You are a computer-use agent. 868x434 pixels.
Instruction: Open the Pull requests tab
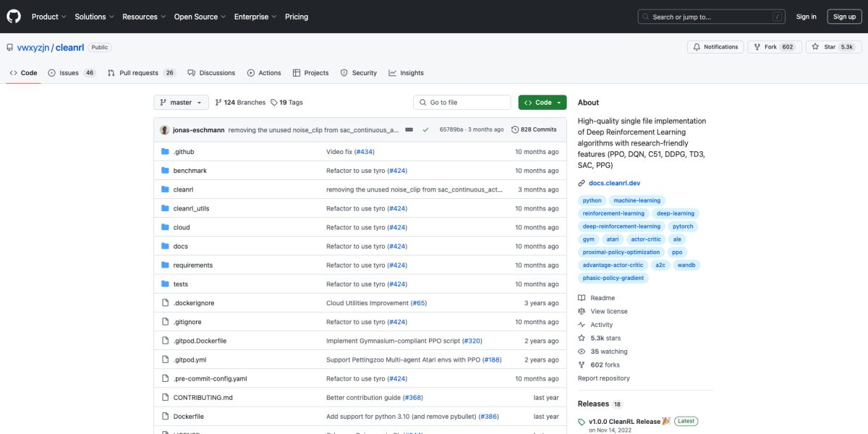click(x=138, y=73)
